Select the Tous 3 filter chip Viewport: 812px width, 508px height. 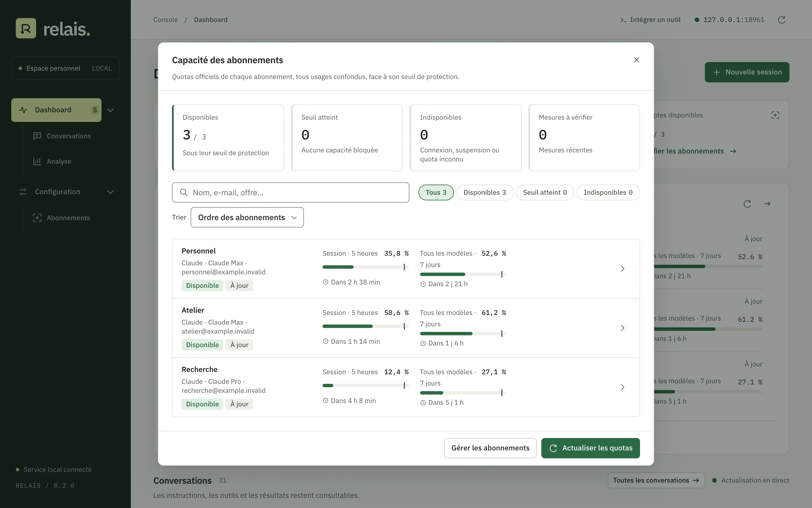coord(436,192)
